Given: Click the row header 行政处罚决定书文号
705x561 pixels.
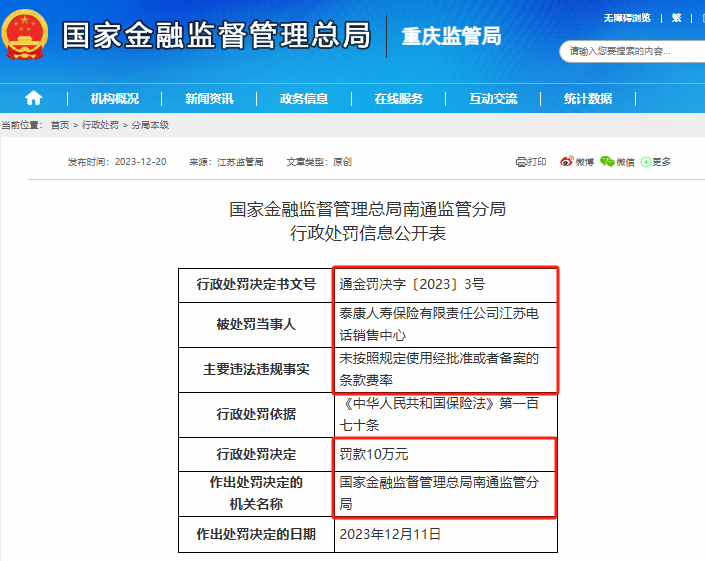Looking at the screenshot, I should [256, 285].
